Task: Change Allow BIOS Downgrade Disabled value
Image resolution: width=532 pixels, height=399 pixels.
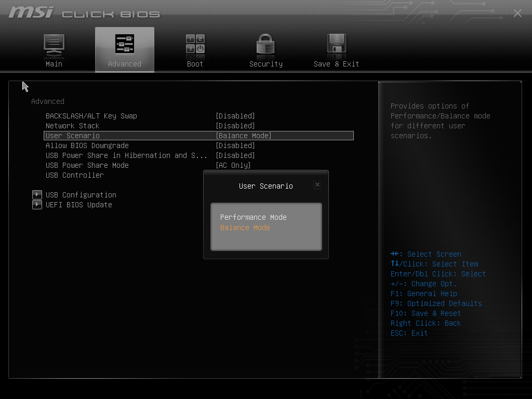Action: click(235, 145)
